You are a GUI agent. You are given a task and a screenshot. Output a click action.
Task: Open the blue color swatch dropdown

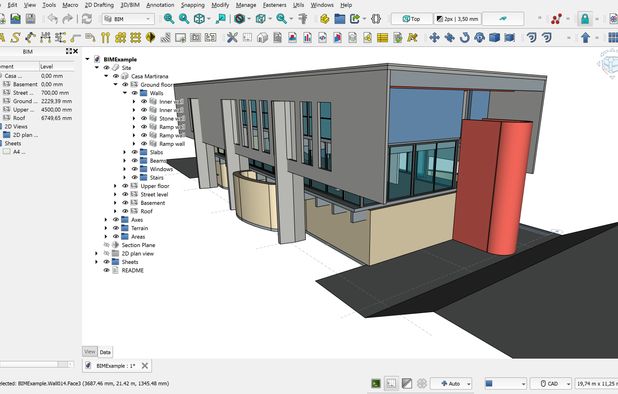(505, 383)
